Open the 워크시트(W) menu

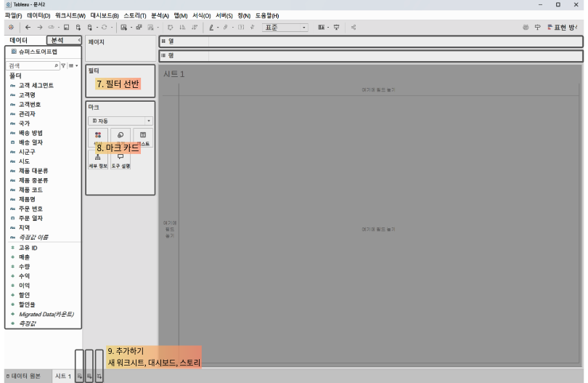coord(70,15)
